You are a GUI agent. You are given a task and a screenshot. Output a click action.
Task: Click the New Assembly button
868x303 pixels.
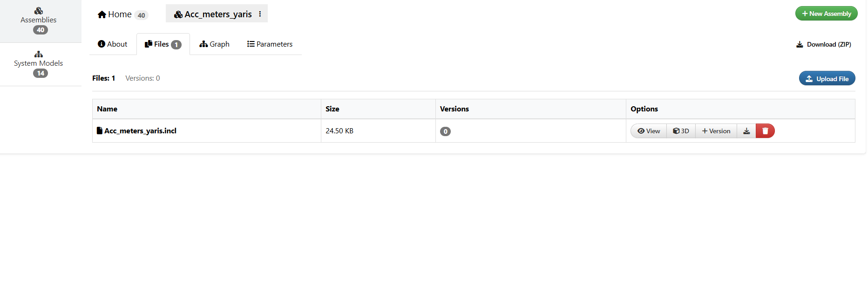coord(826,14)
